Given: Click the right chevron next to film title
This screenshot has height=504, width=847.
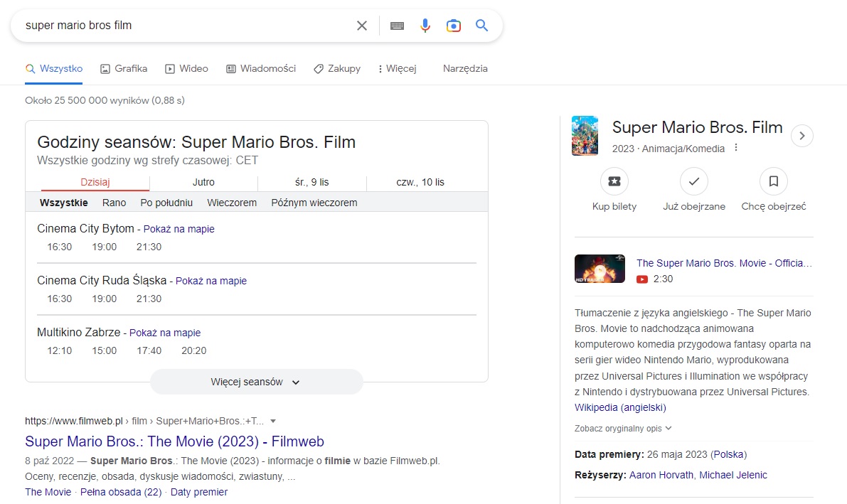Looking at the screenshot, I should tap(802, 136).
